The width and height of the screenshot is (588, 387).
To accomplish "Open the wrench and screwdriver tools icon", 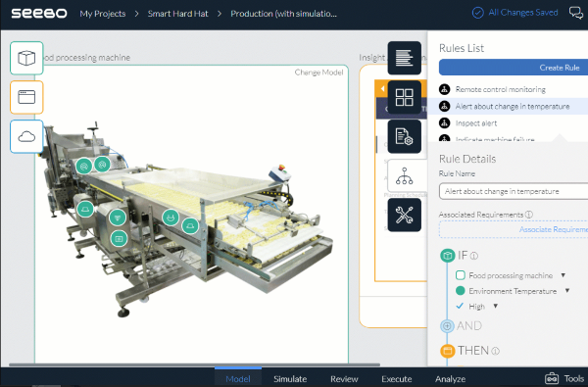I will 404,215.
